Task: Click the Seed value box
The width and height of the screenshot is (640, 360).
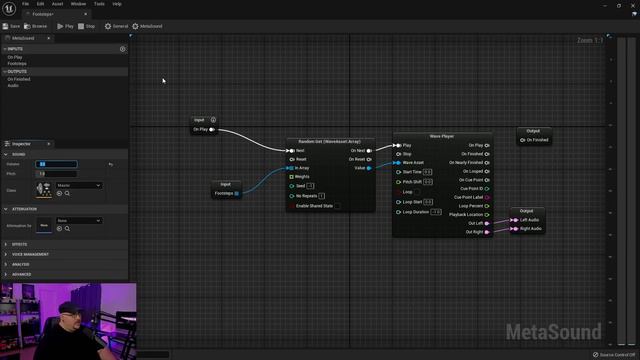Action: point(310,186)
